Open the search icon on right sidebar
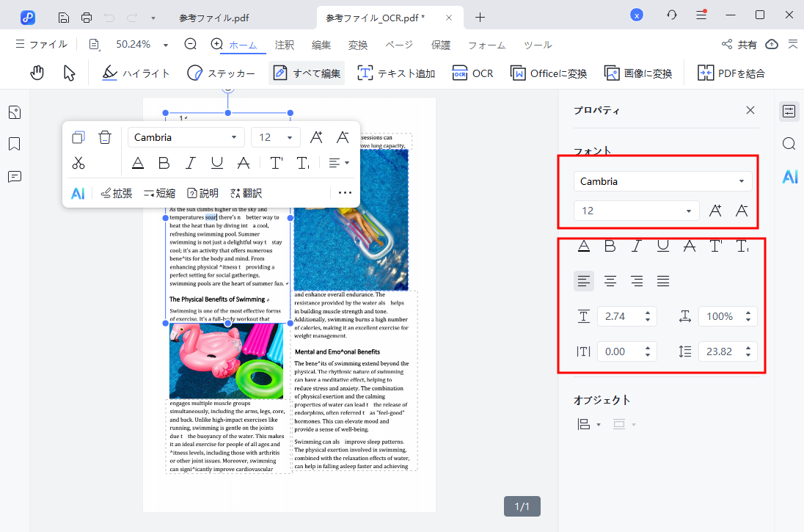The image size is (804, 532). 789,144
